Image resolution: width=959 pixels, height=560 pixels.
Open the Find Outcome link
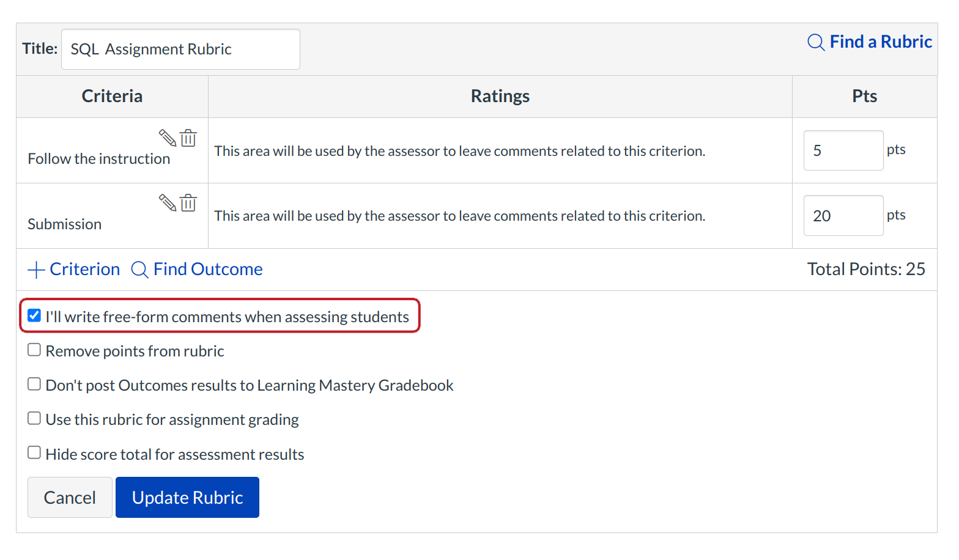click(208, 270)
